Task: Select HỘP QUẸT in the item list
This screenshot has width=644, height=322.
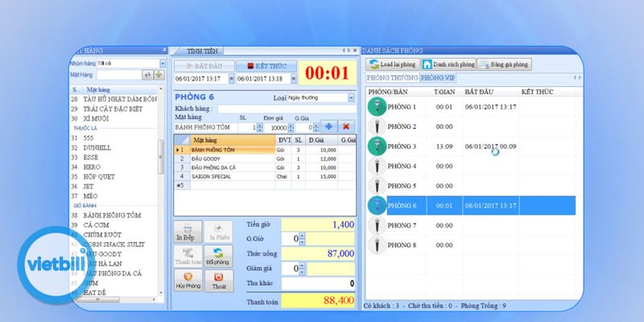Action: [99, 176]
